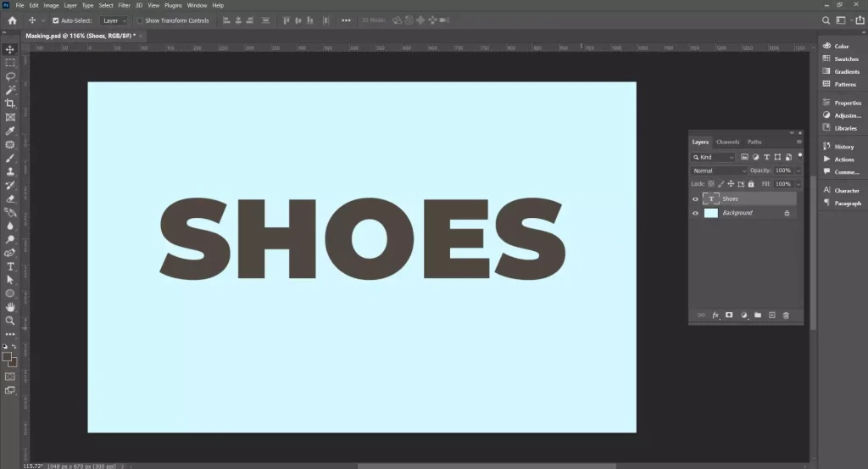Toggle visibility of the Background layer
The height and width of the screenshot is (469, 868).
coord(696,213)
